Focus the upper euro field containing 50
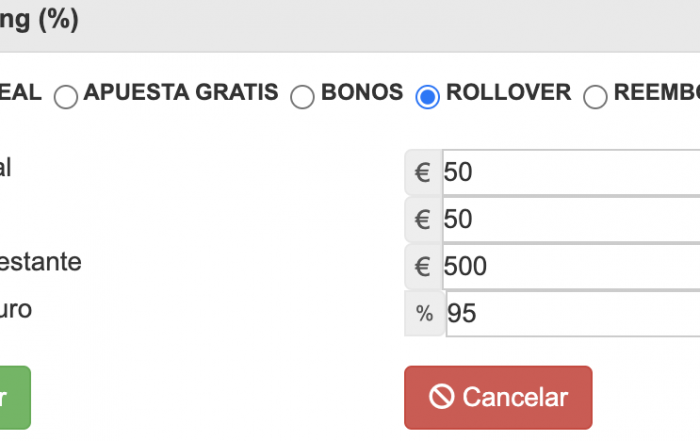 tap(571, 172)
